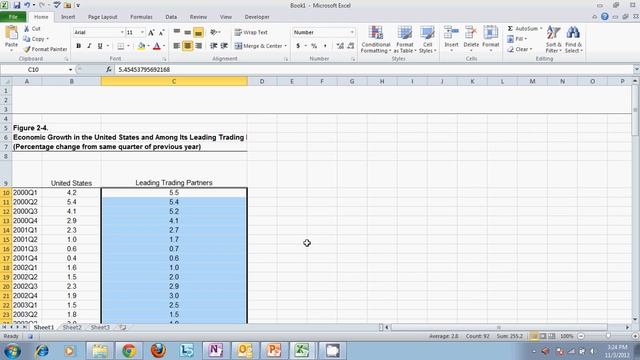Image resolution: width=640 pixels, height=360 pixels.
Task: Click the formula bar value
Action: [x=144, y=70]
